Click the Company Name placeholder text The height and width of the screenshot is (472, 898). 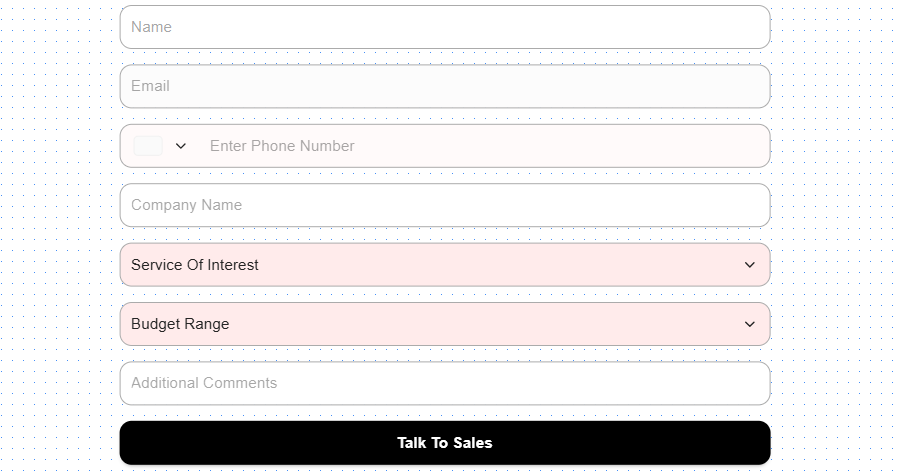(187, 205)
